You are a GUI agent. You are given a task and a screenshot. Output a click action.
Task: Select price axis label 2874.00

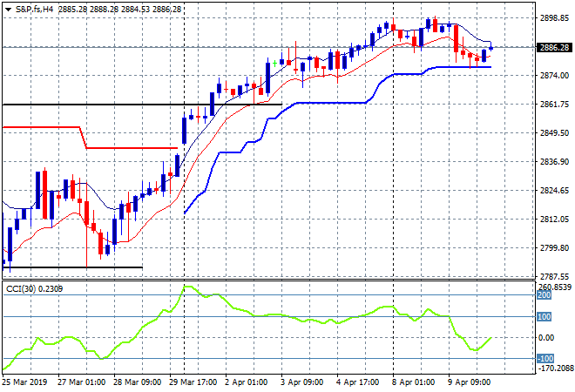(x=554, y=76)
